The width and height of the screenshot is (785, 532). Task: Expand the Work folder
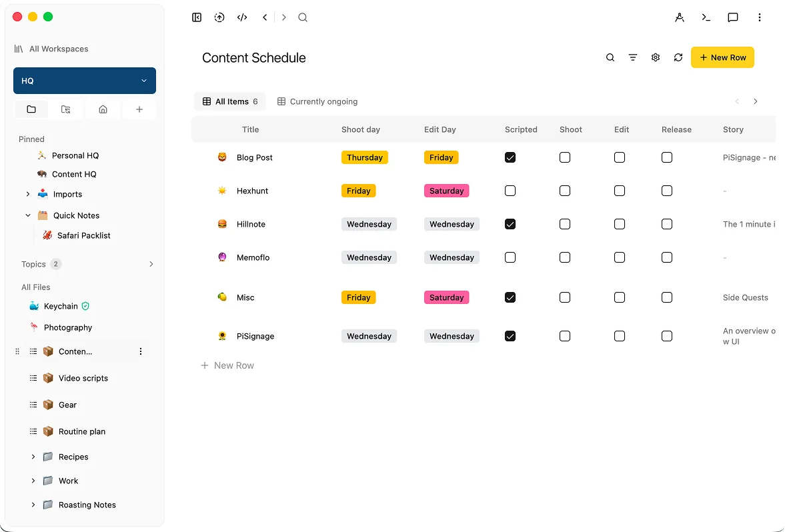pos(33,481)
